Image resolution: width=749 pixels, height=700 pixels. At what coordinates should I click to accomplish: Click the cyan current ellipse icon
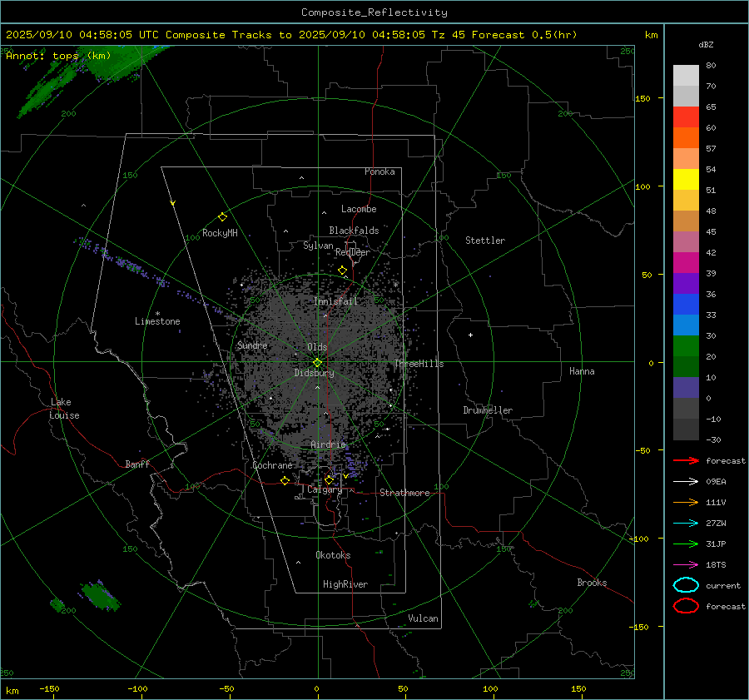(x=686, y=585)
